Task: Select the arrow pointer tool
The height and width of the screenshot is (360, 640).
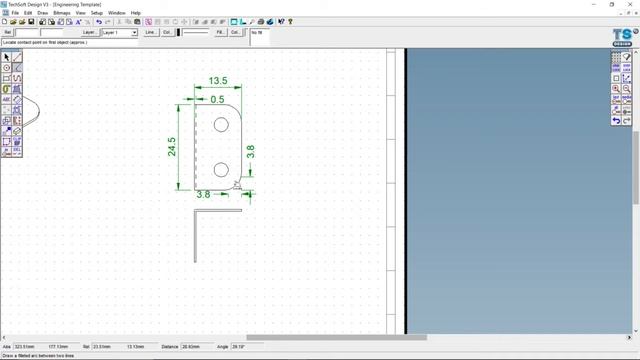Action: click(7, 57)
